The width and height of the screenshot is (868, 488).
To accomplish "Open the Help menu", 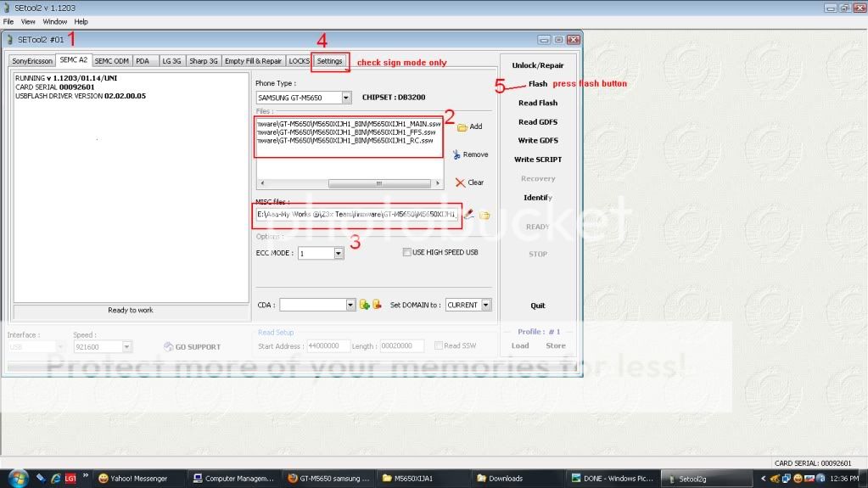I will coord(81,21).
